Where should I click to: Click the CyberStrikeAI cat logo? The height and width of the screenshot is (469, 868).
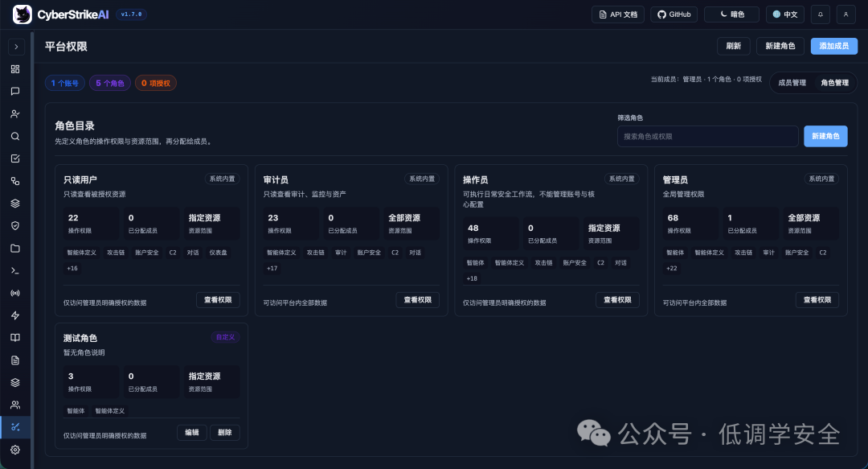click(x=23, y=14)
